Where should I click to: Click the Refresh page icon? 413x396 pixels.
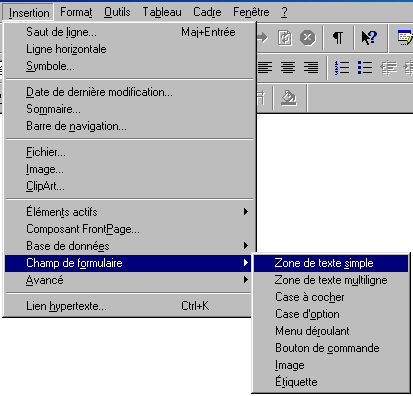click(285, 38)
